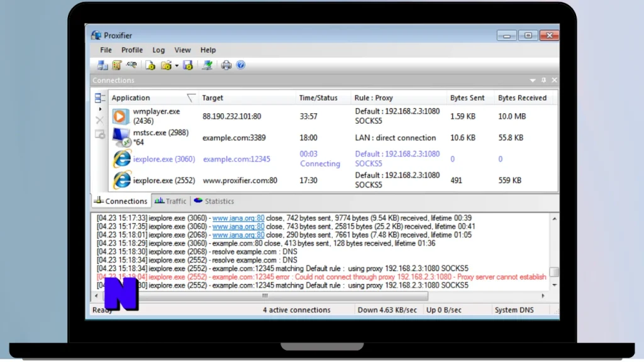This screenshot has height=362, width=644.
Task: Sort by Bytes Received column header
Action: (523, 97)
